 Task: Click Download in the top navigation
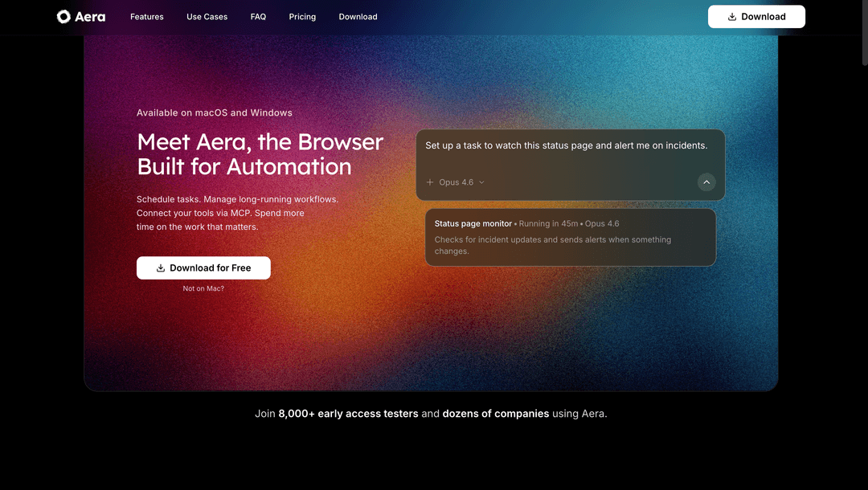358,16
